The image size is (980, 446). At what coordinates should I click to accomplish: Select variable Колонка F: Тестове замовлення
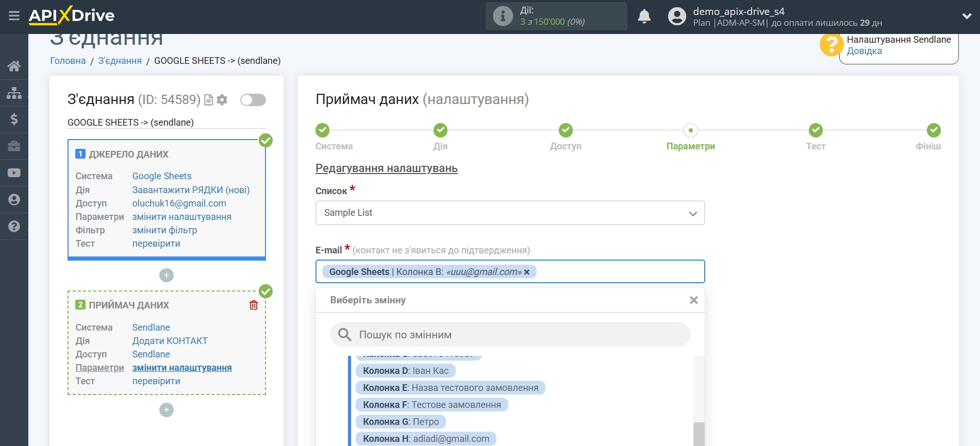point(432,405)
